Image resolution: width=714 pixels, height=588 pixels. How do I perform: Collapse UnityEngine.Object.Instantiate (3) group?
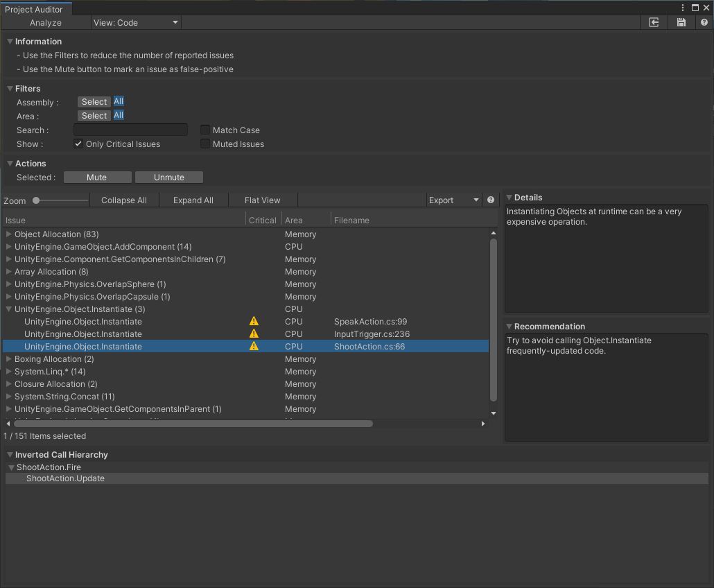(8, 309)
